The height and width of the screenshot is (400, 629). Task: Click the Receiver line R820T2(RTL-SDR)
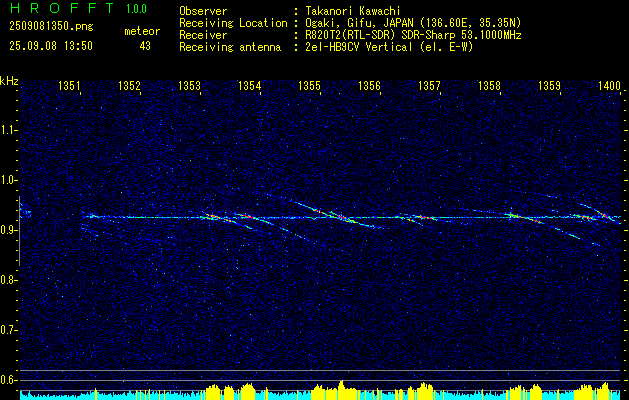tap(413, 35)
